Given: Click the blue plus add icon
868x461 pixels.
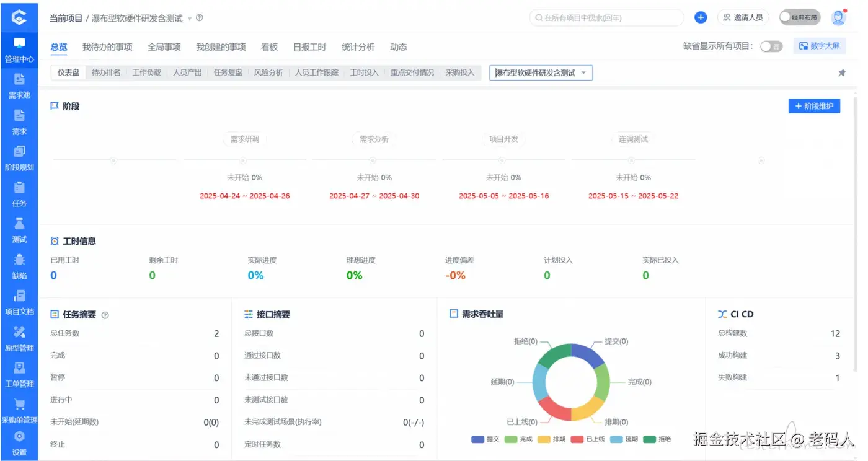Looking at the screenshot, I should tap(701, 17).
